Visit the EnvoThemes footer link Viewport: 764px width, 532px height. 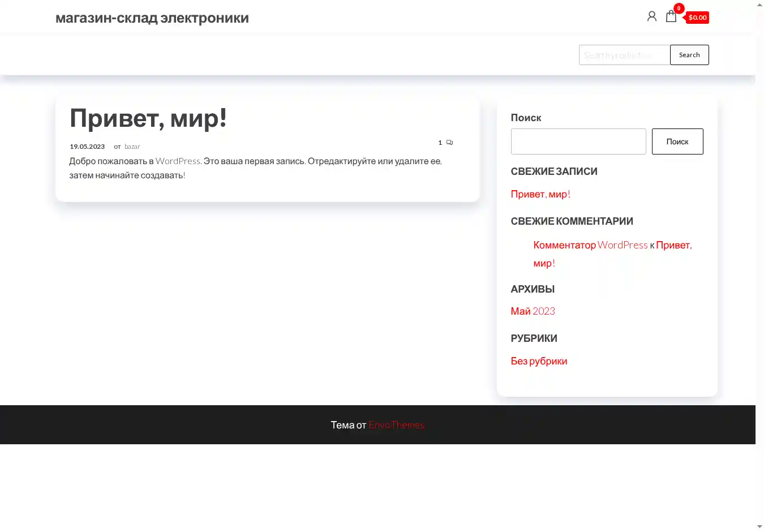396,425
